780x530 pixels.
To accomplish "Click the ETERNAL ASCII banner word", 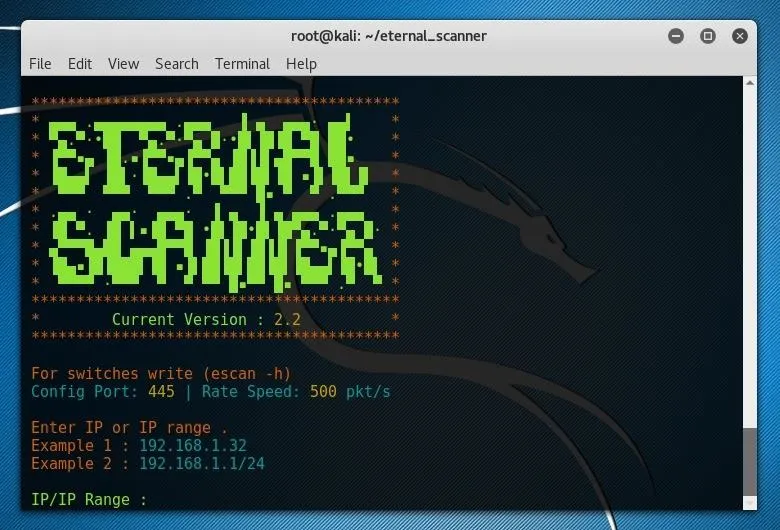I will click(x=208, y=155).
